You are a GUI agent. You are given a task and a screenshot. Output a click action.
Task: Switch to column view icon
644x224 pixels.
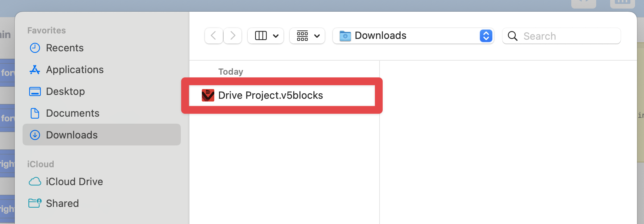(x=261, y=36)
